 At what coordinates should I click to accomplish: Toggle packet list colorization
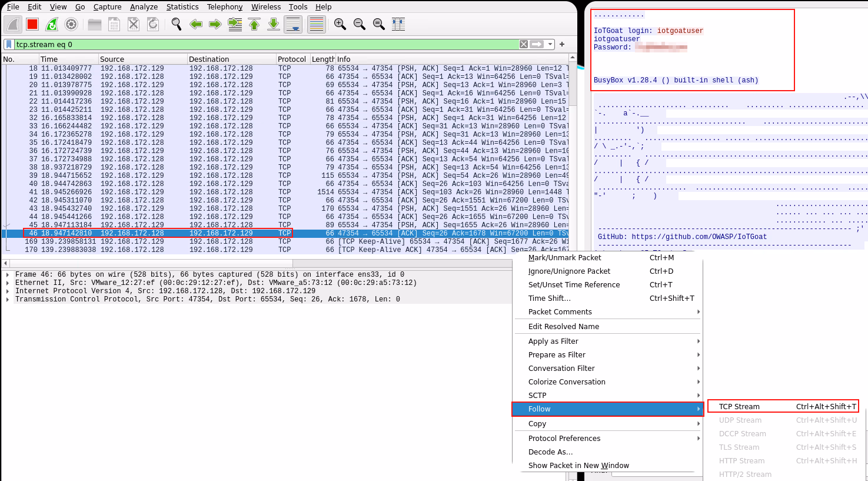pyautogui.click(x=316, y=24)
